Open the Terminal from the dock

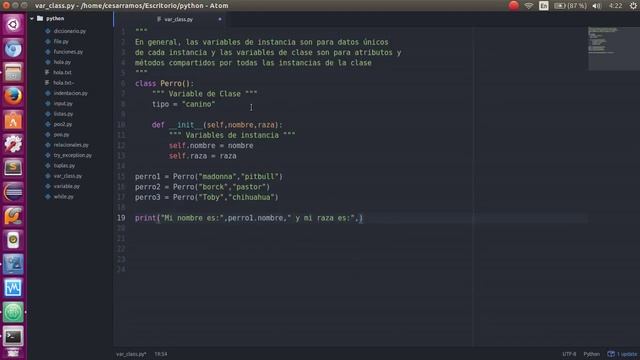click(13, 336)
